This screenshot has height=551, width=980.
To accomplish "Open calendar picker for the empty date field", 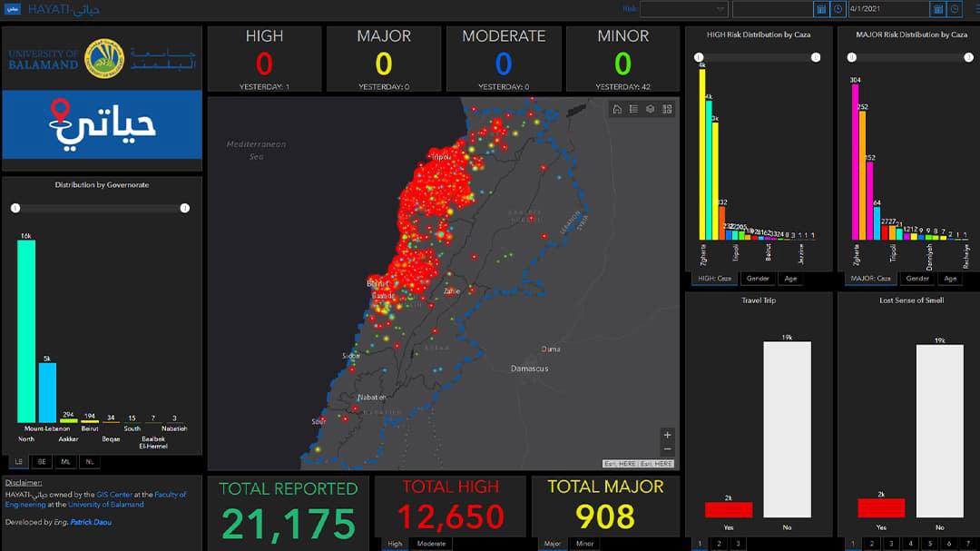I will [x=821, y=9].
